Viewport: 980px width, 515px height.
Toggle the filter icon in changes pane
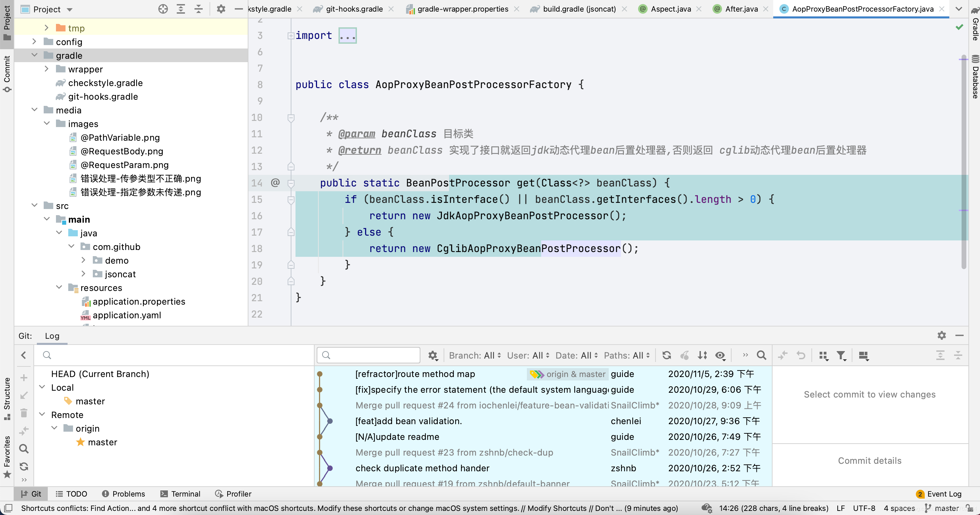click(841, 355)
